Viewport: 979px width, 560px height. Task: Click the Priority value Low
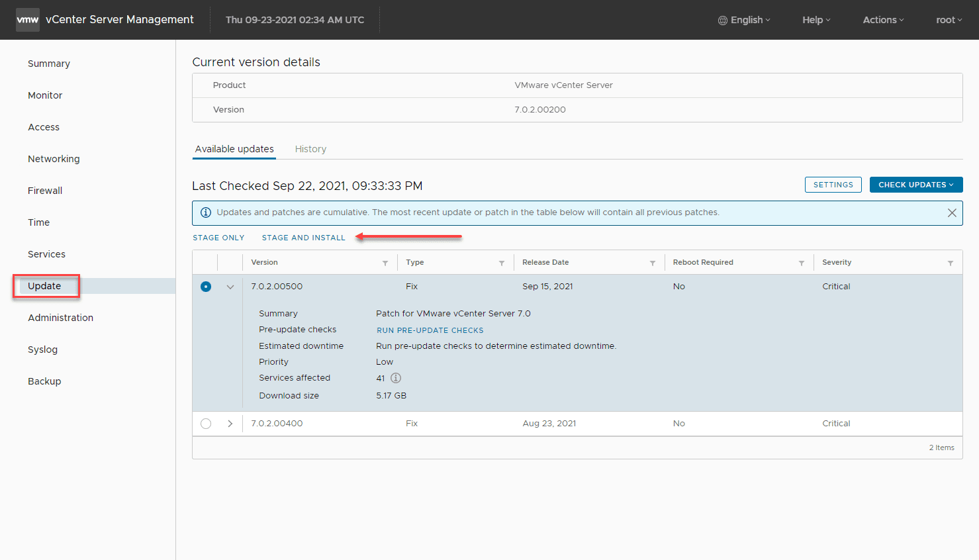pyautogui.click(x=385, y=362)
